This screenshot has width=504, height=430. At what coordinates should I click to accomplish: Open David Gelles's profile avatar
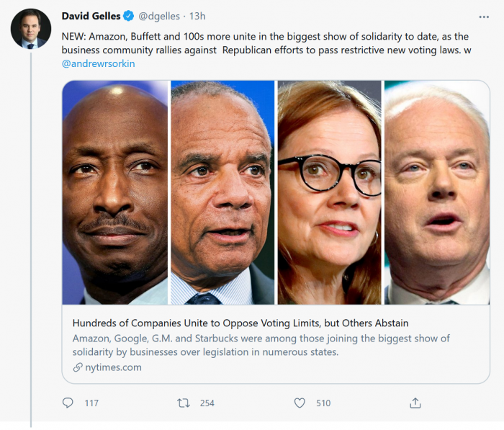point(30,30)
